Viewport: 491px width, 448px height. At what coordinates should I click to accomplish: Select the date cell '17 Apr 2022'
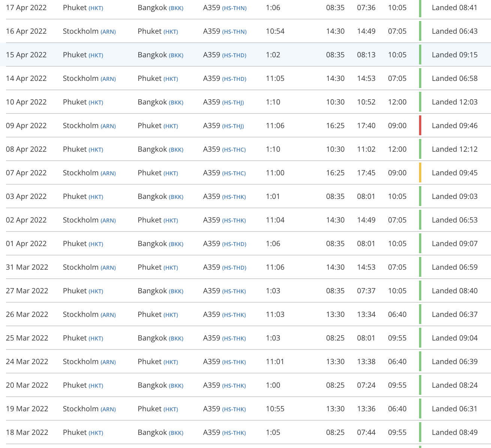pyautogui.click(x=26, y=7)
